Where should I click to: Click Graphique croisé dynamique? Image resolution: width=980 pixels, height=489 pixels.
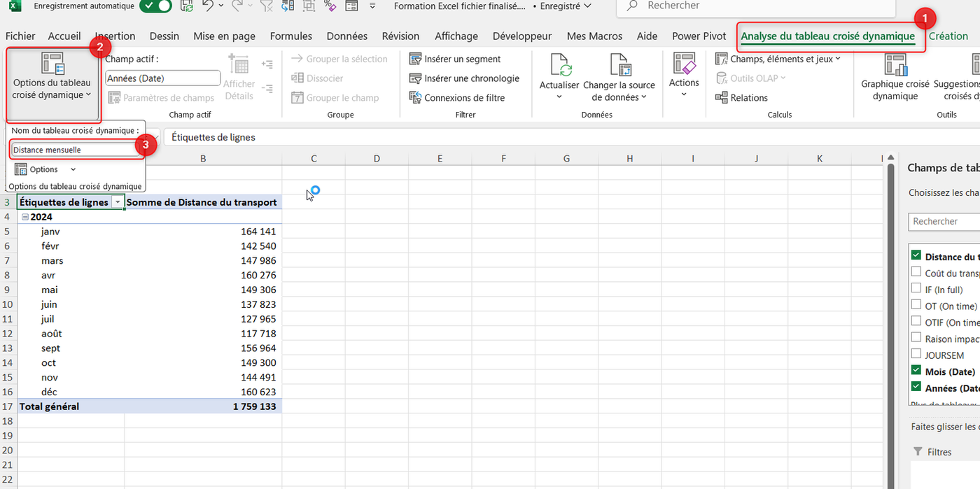pyautogui.click(x=895, y=77)
